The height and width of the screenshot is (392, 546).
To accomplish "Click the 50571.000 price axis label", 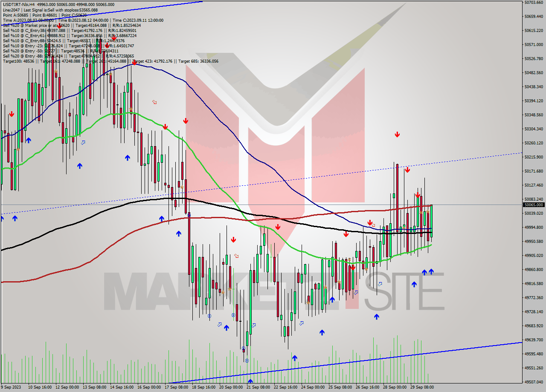I will [534, 44].
